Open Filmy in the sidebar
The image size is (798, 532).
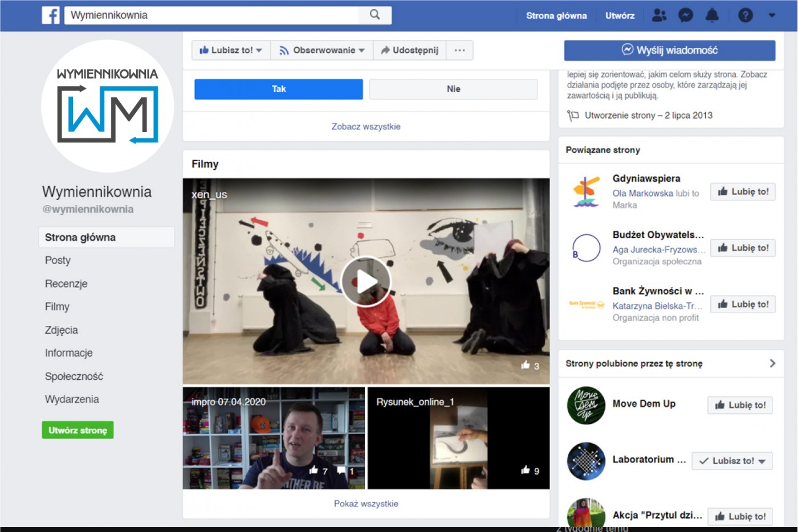(57, 306)
